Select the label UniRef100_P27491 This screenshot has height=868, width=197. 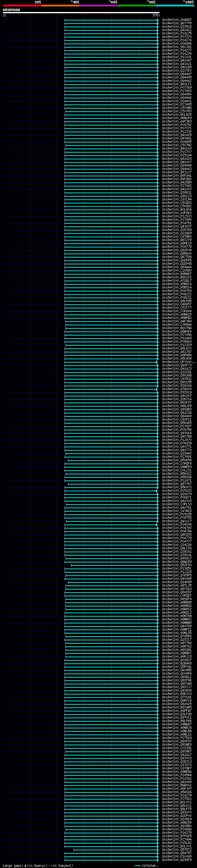pos(177,457)
